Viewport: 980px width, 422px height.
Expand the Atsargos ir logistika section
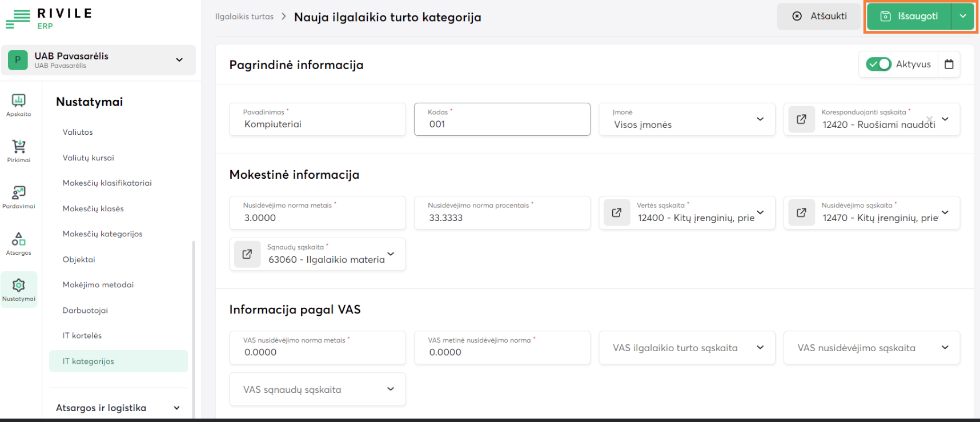(x=176, y=408)
